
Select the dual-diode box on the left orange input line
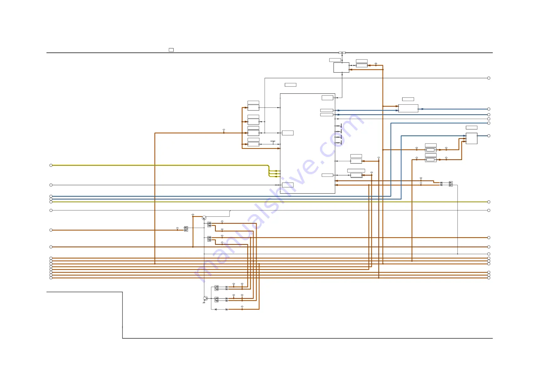pos(186,229)
